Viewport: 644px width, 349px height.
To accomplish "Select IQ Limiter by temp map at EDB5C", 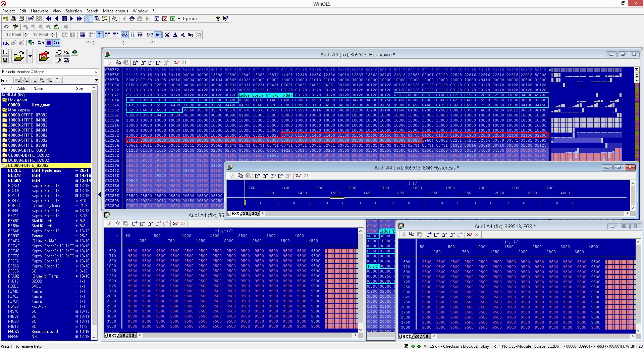I will click(x=46, y=206).
